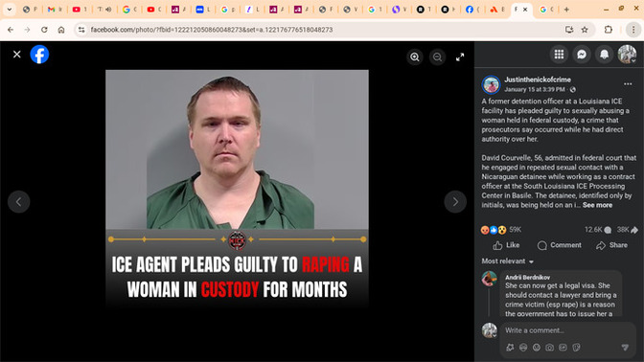This screenshot has height=362, width=644.
Task: Go to Facebook home via the logo
Action: pos(39,55)
